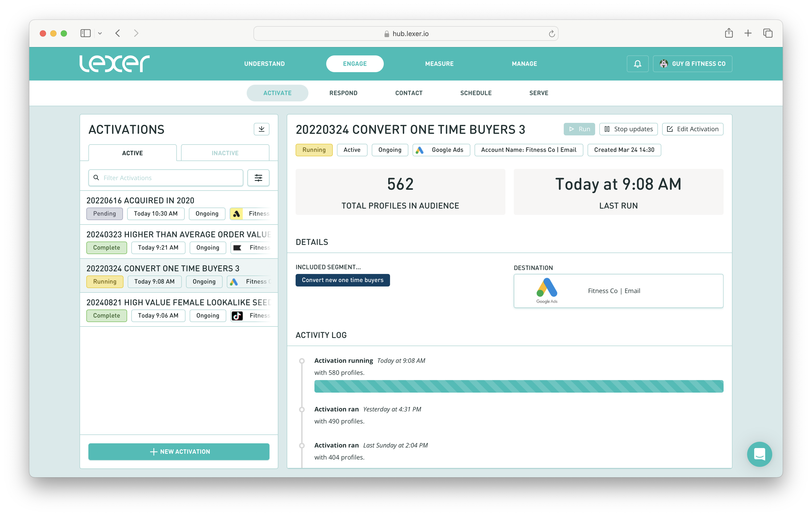Select 20220324 Convert One Time Buyers 3 row
The width and height of the screenshot is (812, 516).
tap(179, 276)
